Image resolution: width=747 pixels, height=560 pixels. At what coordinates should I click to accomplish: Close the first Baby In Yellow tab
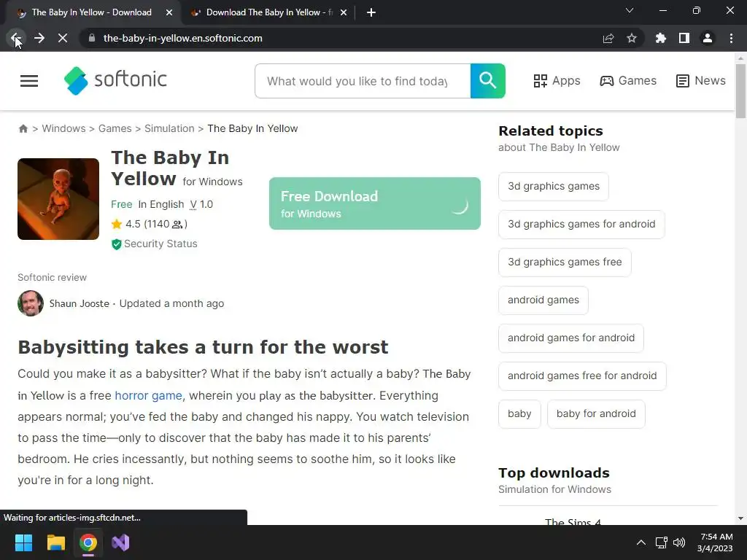169,12
